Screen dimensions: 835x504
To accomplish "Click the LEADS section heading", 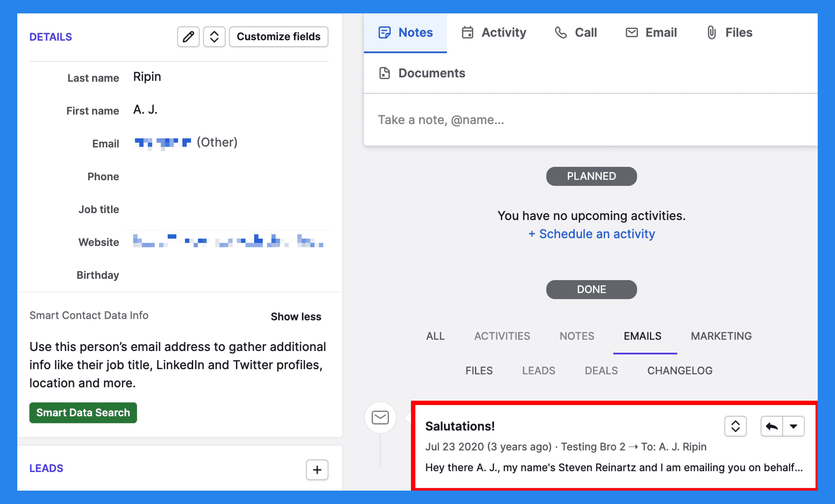I will click(46, 468).
